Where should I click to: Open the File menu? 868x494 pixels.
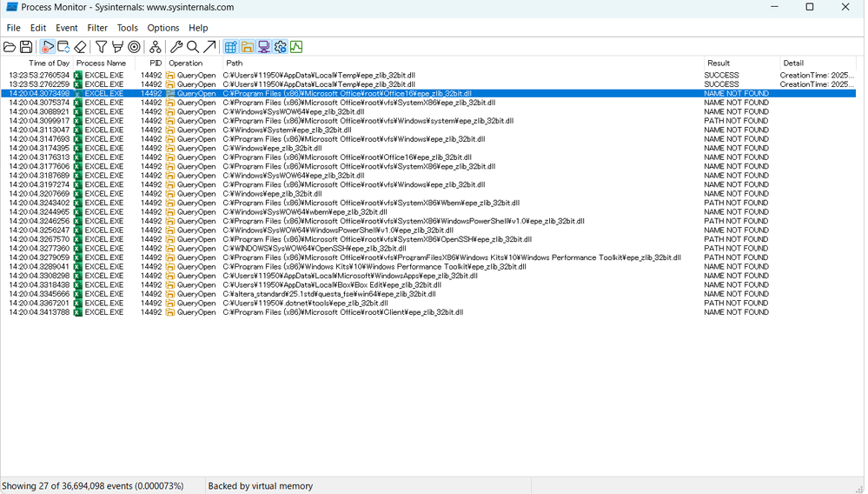(x=13, y=28)
